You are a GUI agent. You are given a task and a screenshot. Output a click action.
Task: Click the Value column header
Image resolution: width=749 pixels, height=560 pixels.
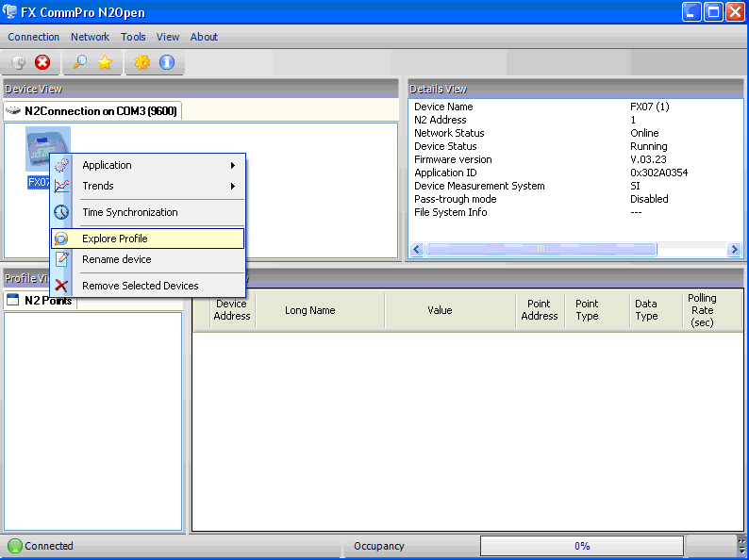point(450,310)
